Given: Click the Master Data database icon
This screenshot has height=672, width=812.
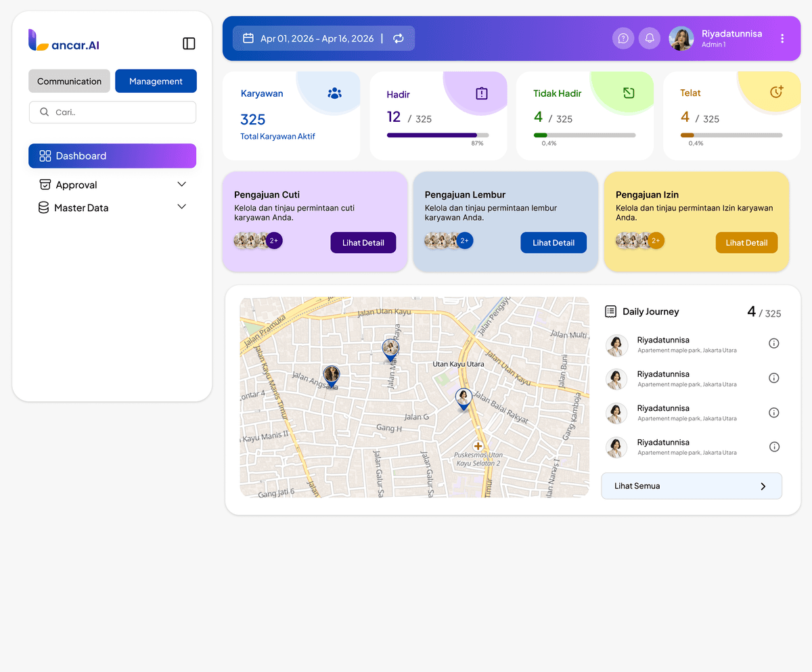Looking at the screenshot, I should (x=44, y=208).
